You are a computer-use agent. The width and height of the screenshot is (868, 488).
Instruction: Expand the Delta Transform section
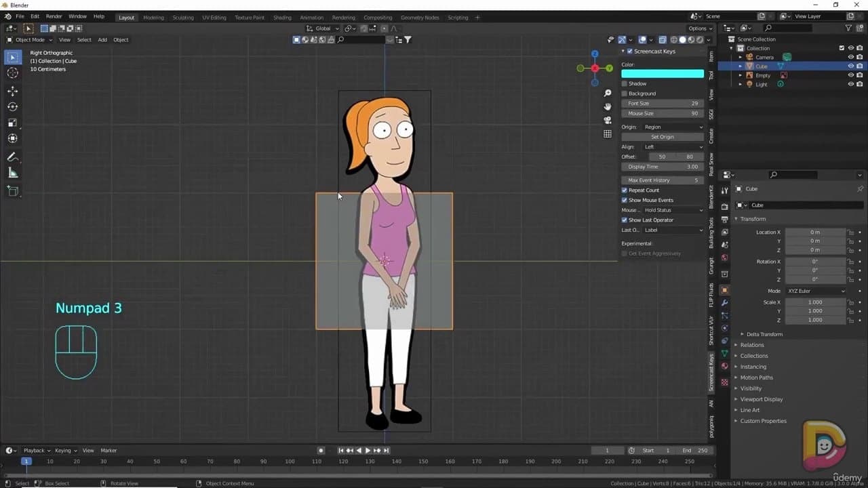[764, 334]
